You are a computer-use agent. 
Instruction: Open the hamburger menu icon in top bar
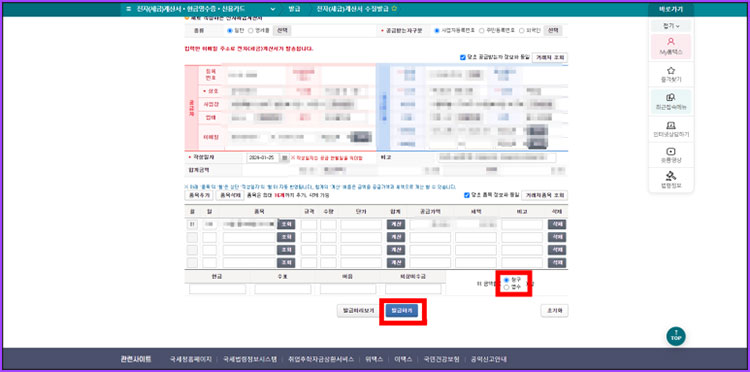[128, 9]
